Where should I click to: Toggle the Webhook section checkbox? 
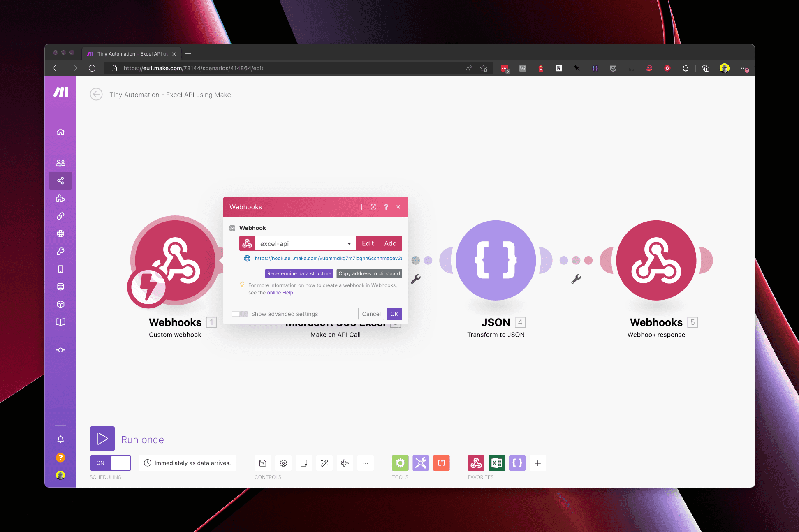coord(232,228)
